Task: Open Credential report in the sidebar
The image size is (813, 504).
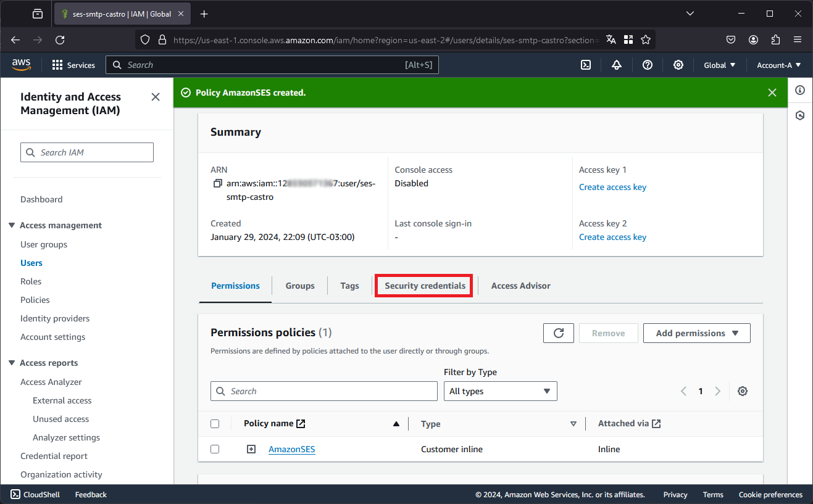Action: click(54, 456)
